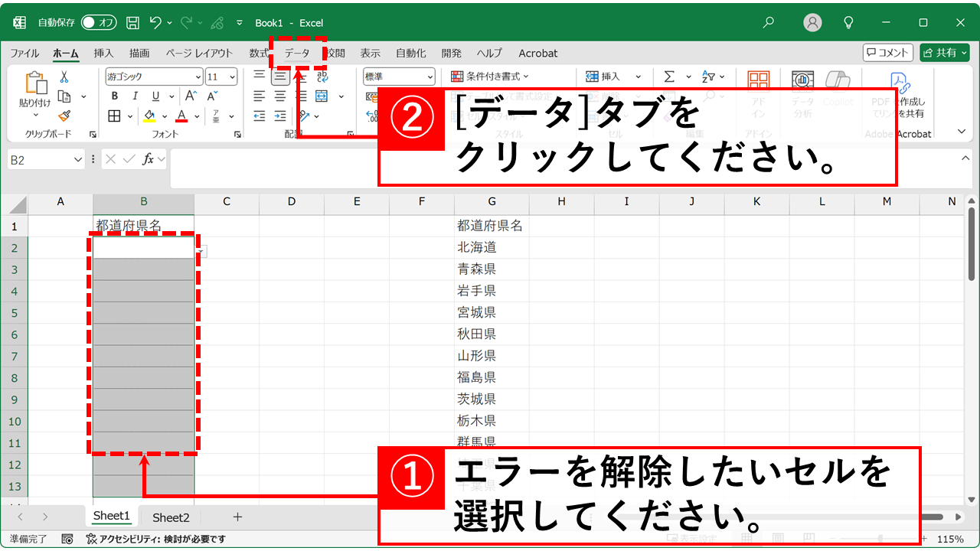Switch to the ページ レイアウト tab
The width and height of the screenshot is (980, 551).
coord(199,53)
